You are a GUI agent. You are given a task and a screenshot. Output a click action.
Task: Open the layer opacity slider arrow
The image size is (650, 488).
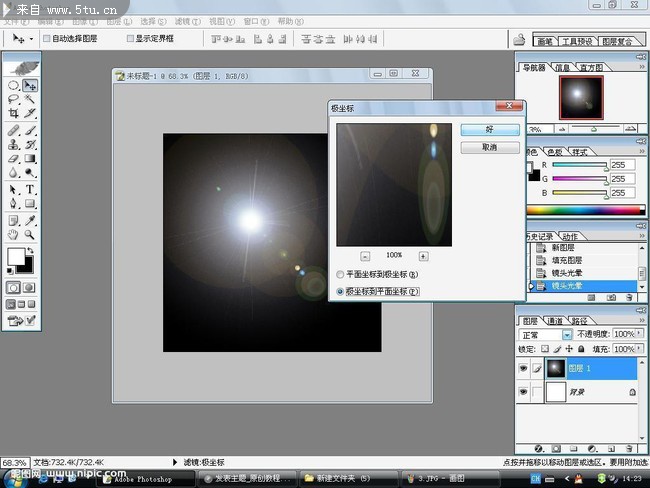coord(640,334)
